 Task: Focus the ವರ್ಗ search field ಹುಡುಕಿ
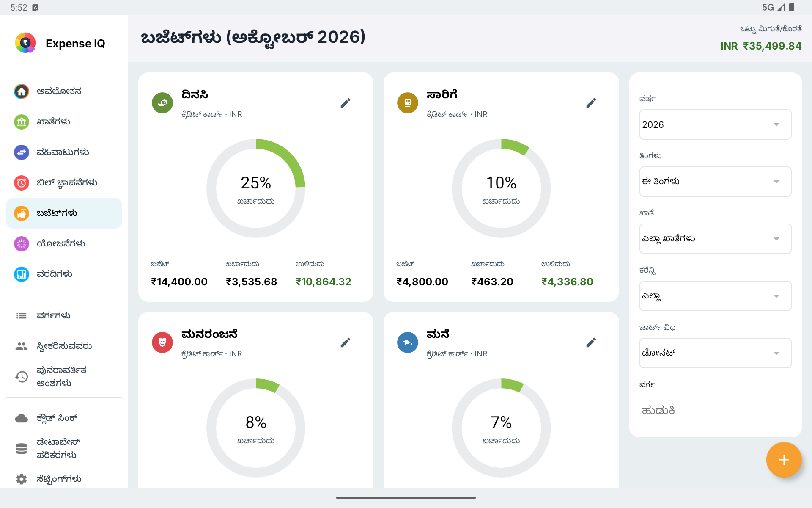[715, 411]
